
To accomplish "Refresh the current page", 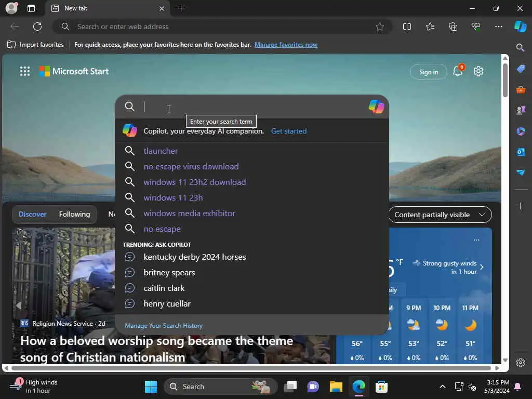I will click(x=37, y=26).
